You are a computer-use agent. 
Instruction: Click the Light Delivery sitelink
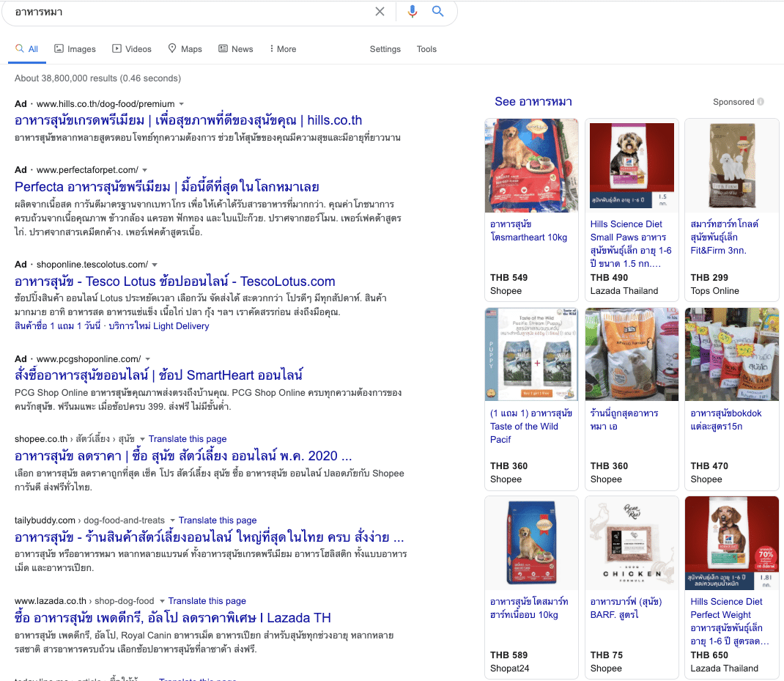(158, 326)
